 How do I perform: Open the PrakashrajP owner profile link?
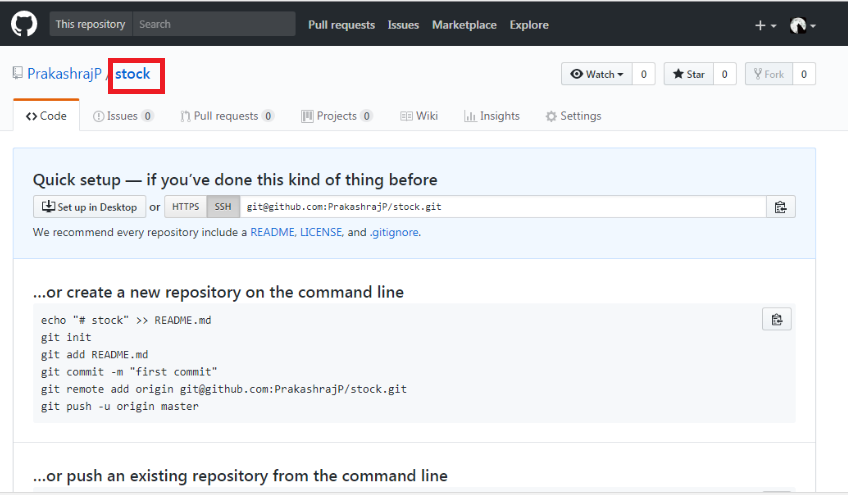tap(64, 74)
